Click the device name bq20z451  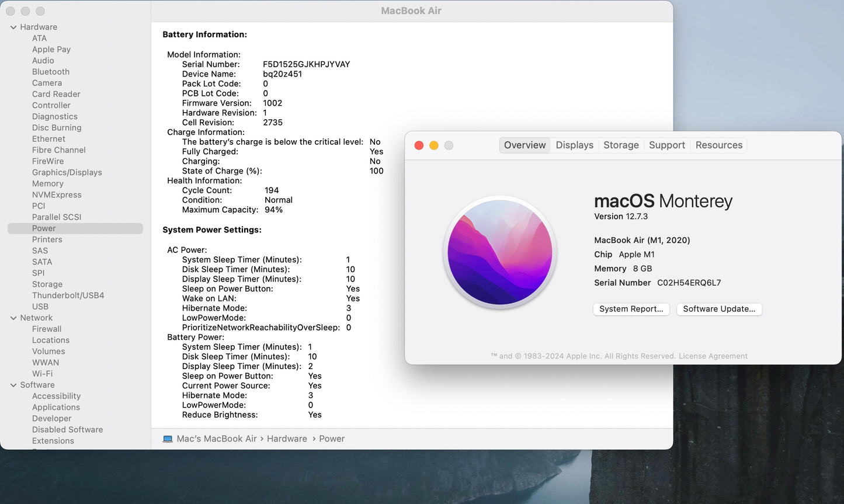coord(283,74)
